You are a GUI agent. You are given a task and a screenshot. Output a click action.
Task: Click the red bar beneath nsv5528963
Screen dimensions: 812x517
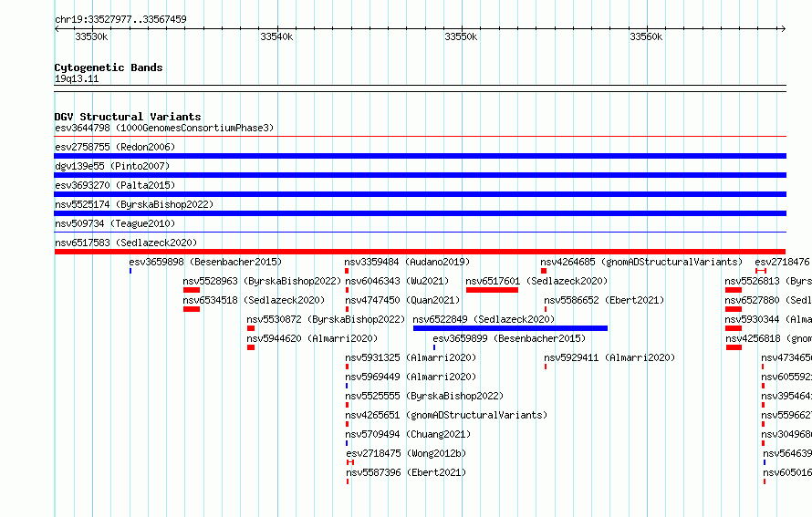[191, 290]
